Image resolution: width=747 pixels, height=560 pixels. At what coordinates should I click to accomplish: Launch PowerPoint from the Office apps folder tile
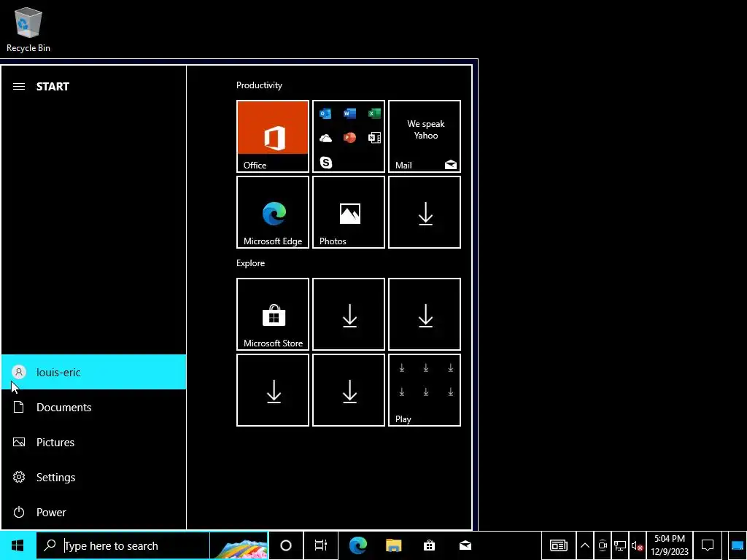[x=349, y=138]
